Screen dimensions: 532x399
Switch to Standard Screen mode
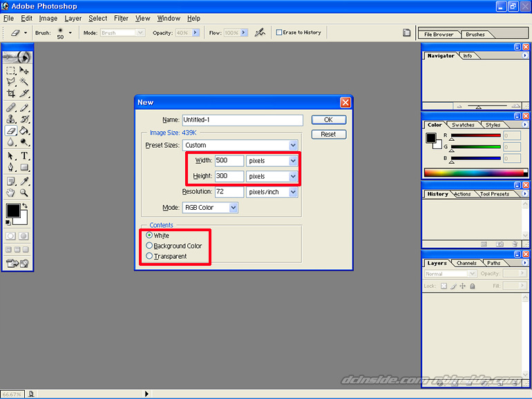(8, 250)
